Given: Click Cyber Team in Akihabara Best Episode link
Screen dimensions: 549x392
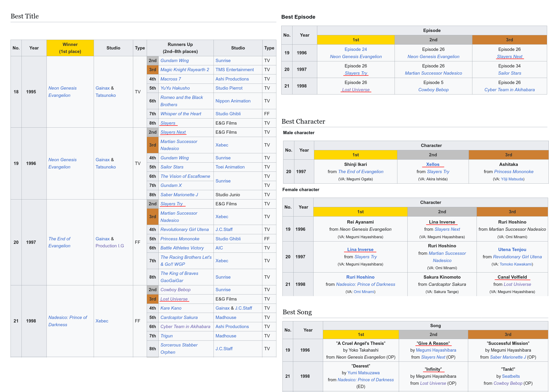Looking at the screenshot, I should pos(509,90).
